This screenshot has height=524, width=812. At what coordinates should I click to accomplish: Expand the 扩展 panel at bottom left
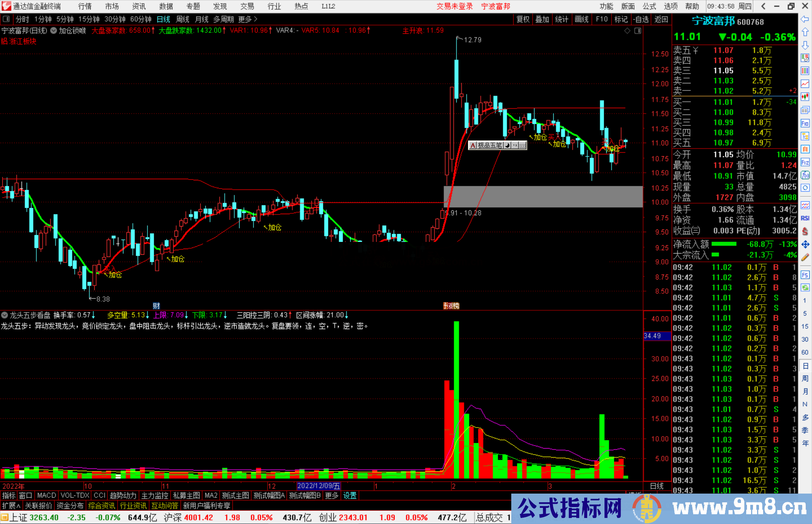point(11,506)
